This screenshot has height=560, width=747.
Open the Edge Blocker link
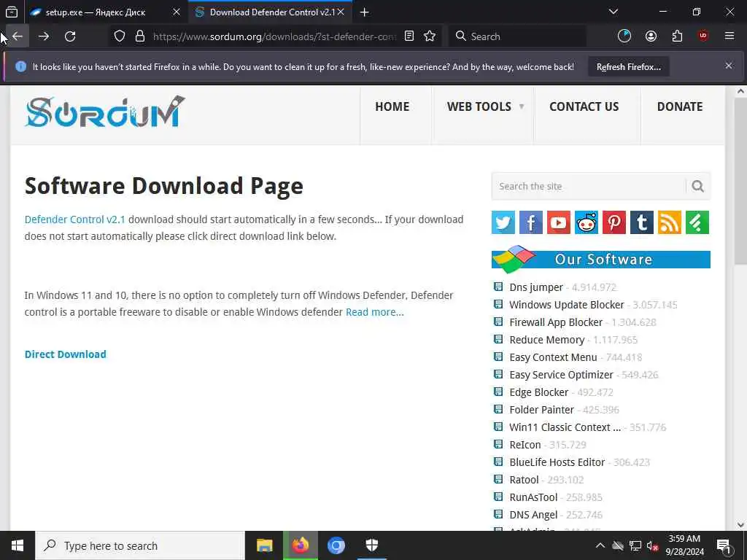pyautogui.click(x=539, y=392)
